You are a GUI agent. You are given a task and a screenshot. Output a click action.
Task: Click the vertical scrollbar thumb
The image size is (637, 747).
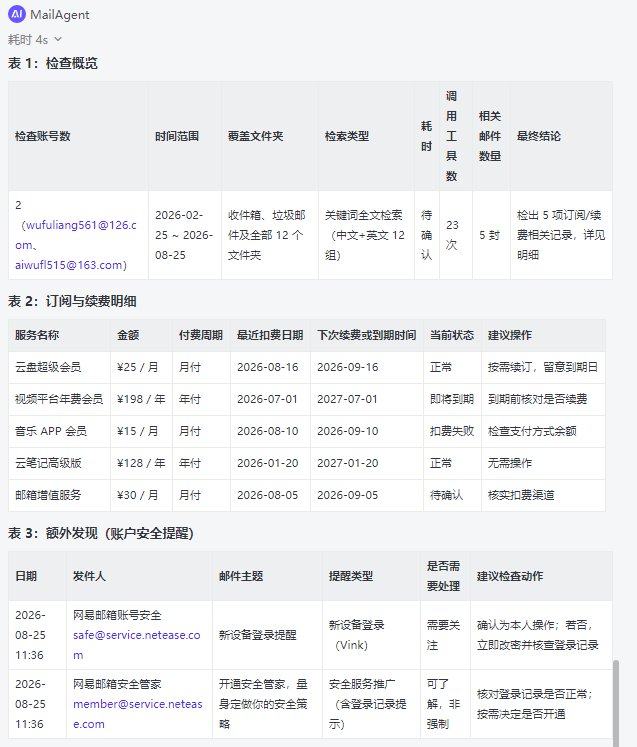(x=616, y=703)
